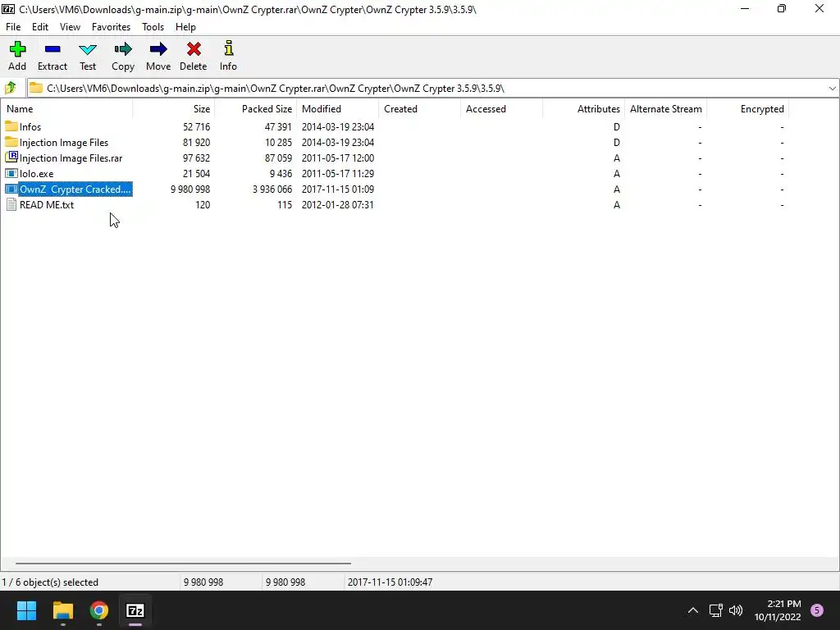Click the Info toolbar icon

pyautogui.click(x=228, y=48)
